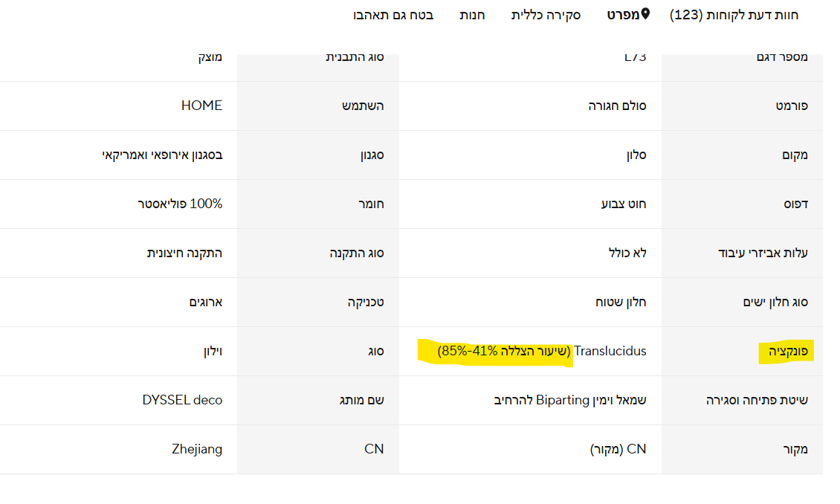Select the בסגנון אירופאי ואמריקאי style value
Image resolution: width=840 pixels, height=504 pixels.
tap(162, 155)
